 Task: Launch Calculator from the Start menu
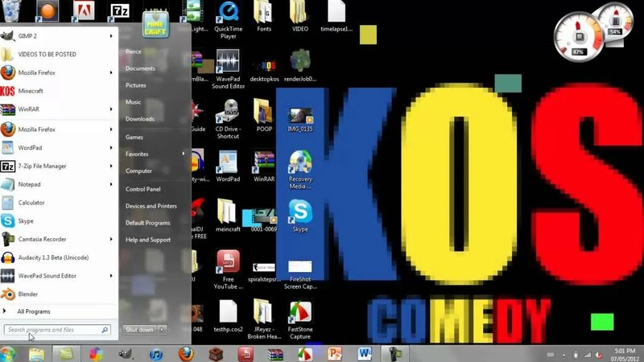point(59,203)
